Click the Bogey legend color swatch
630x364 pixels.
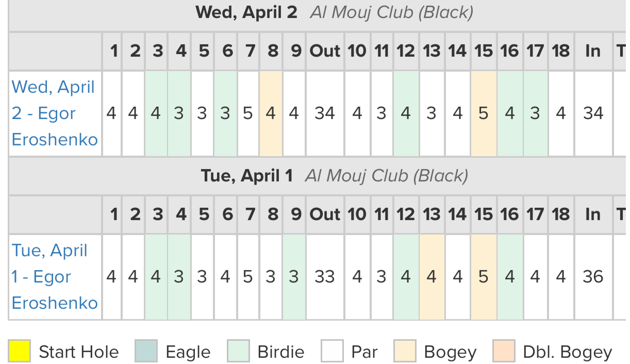point(405,352)
